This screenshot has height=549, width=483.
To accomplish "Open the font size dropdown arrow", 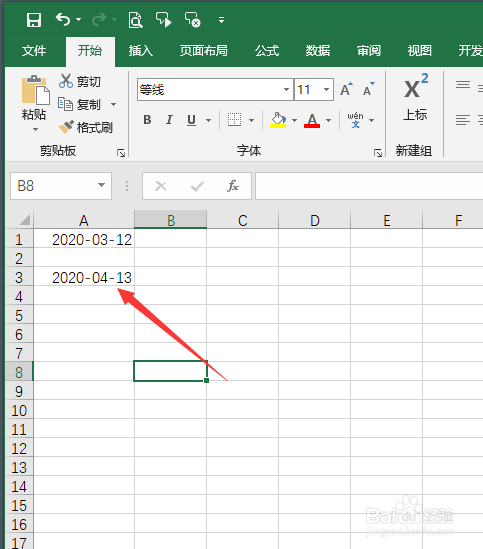I will coord(326,90).
